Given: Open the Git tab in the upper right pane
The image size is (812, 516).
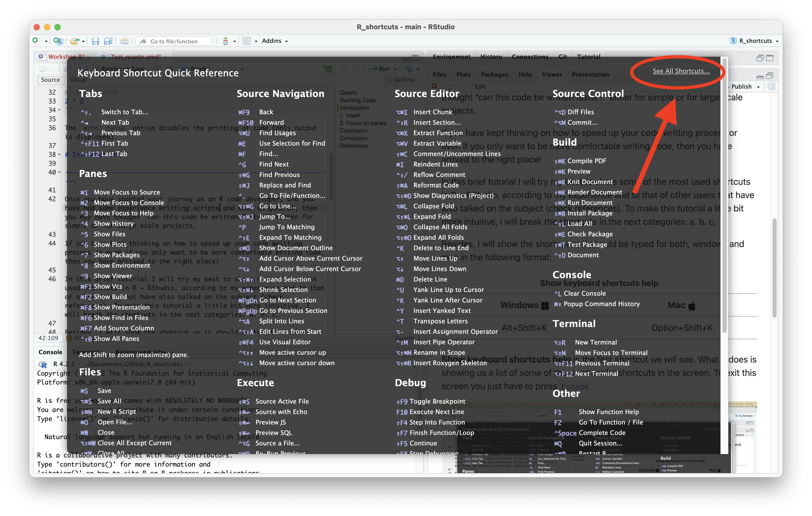Looking at the screenshot, I should [562, 57].
